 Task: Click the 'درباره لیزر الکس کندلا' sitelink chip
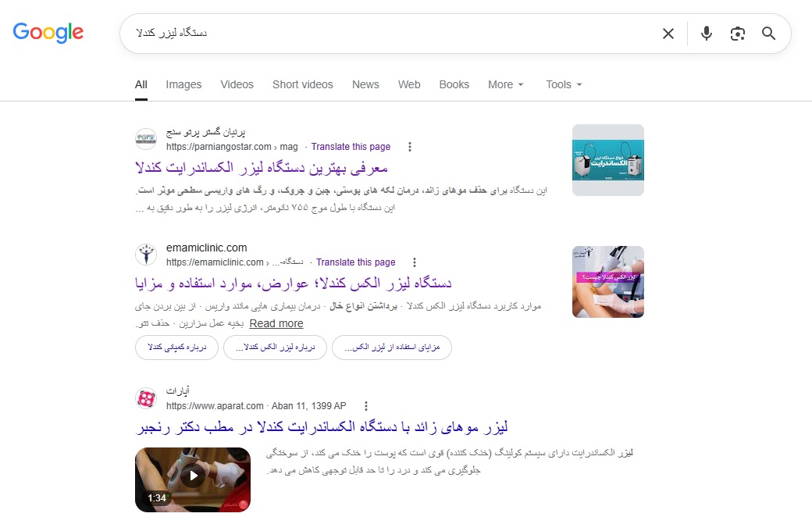275,348
